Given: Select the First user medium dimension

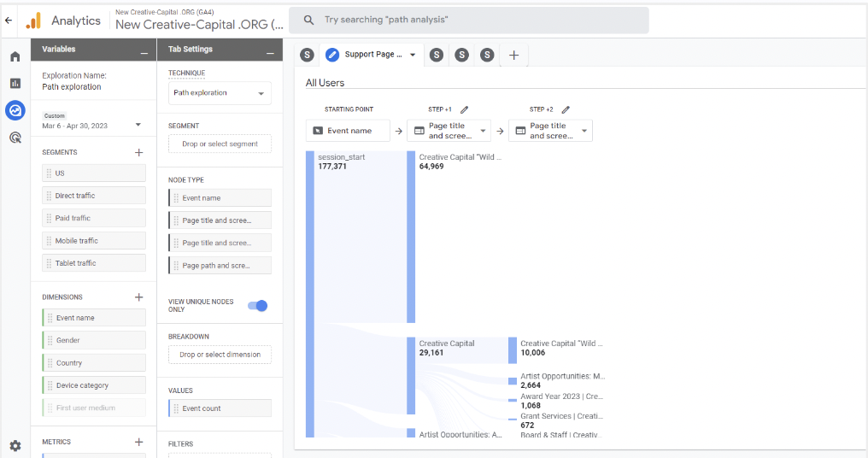Looking at the screenshot, I should pos(94,408).
